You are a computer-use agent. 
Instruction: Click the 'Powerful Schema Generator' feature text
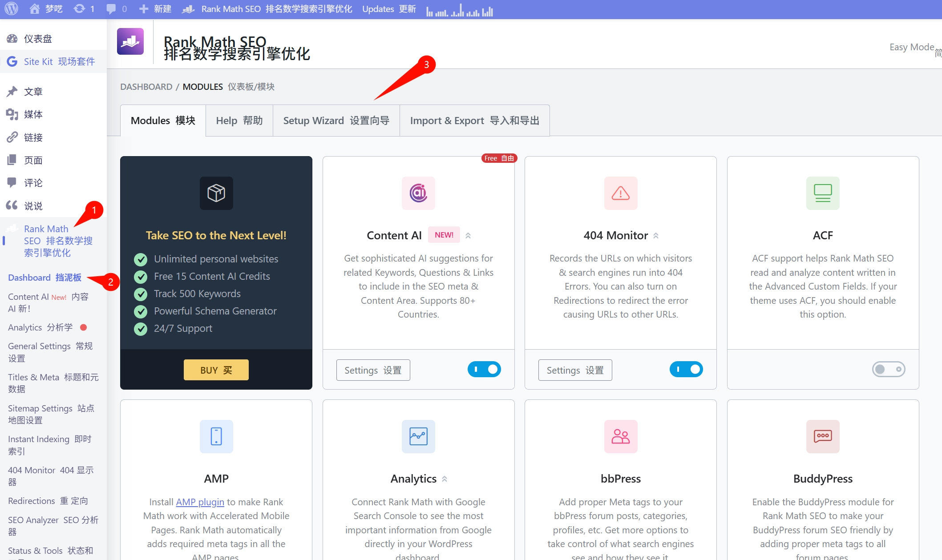215,311
